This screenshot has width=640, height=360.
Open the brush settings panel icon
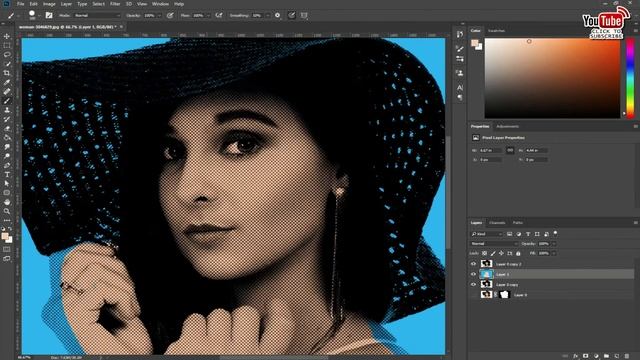pos(49,16)
